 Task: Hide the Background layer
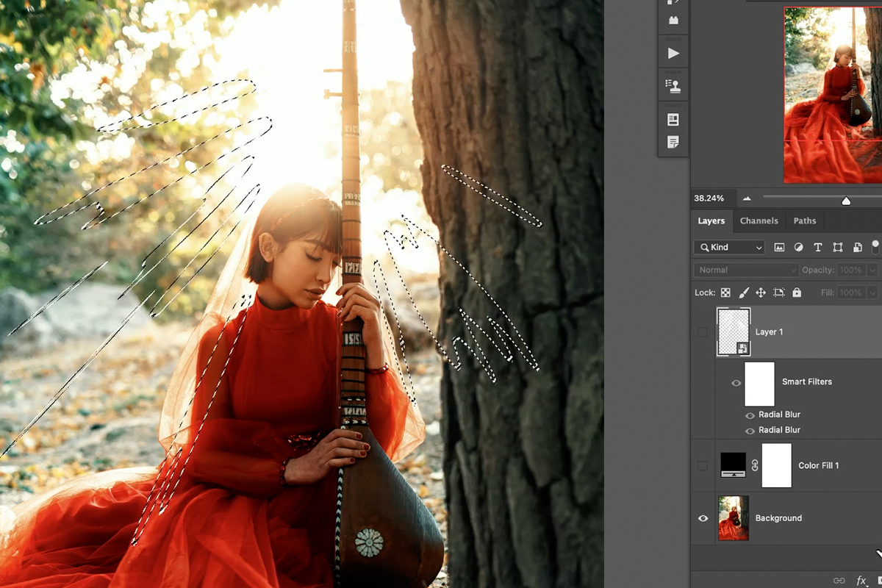point(703,518)
